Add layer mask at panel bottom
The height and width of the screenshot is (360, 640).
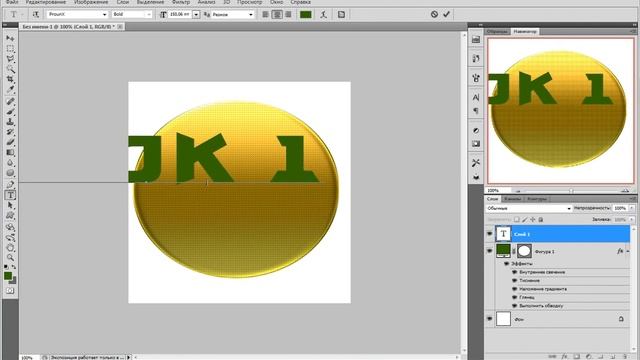coord(576,356)
